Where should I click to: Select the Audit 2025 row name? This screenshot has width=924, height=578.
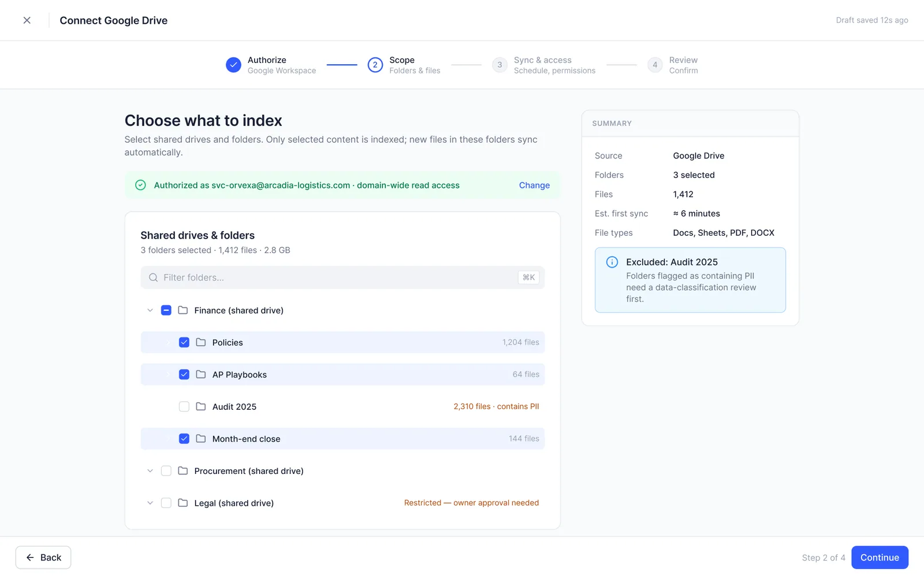(x=234, y=407)
